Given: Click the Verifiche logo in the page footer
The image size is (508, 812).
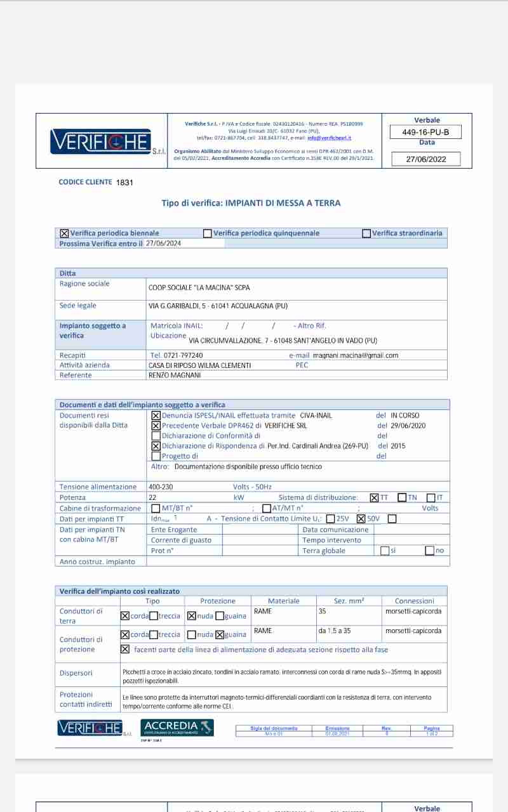Looking at the screenshot, I should click(x=90, y=728).
